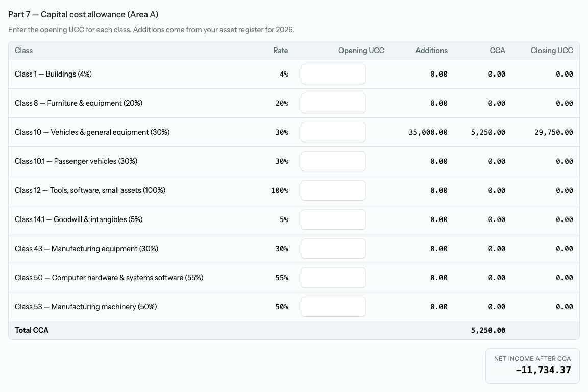Select 'Class 14.1 — Goodwill & intangibles (5%)' label
Viewport: 588px width, 392px height.
click(79, 219)
